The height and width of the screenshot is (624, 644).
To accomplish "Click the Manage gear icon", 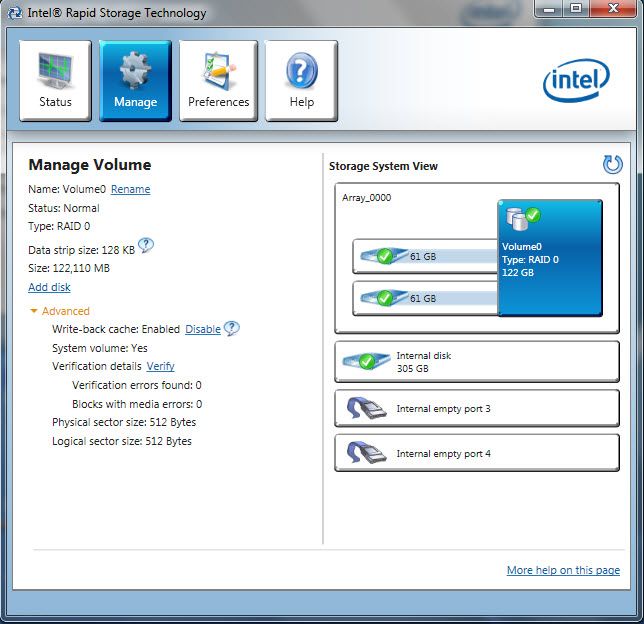I will pos(135,70).
